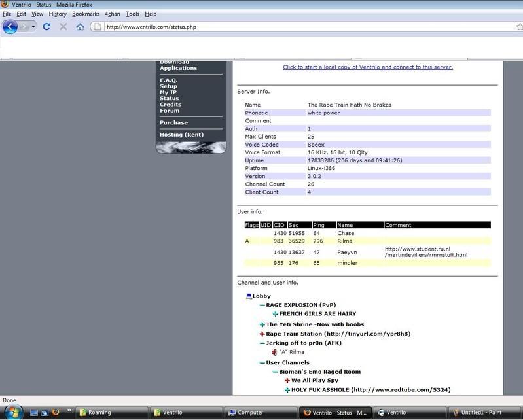
Task: Select user name mindler in the table
Action: pyautogui.click(x=347, y=263)
